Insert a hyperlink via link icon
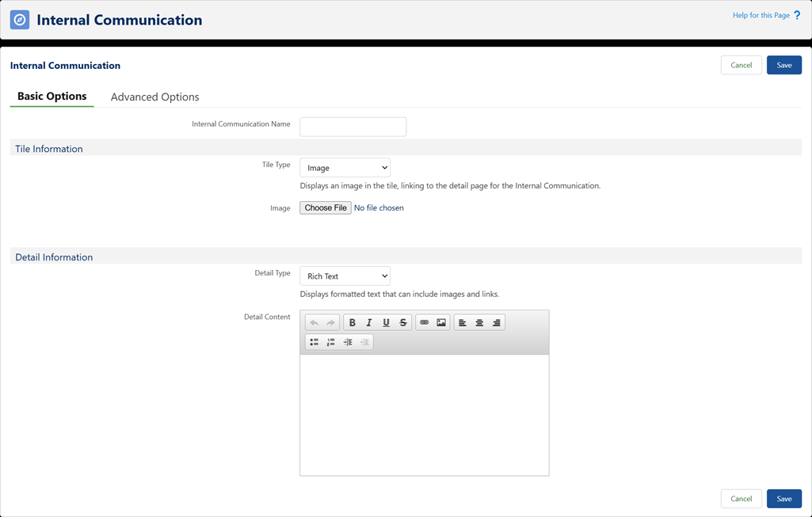The width and height of the screenshot is (812, 517). pos(425,323)
